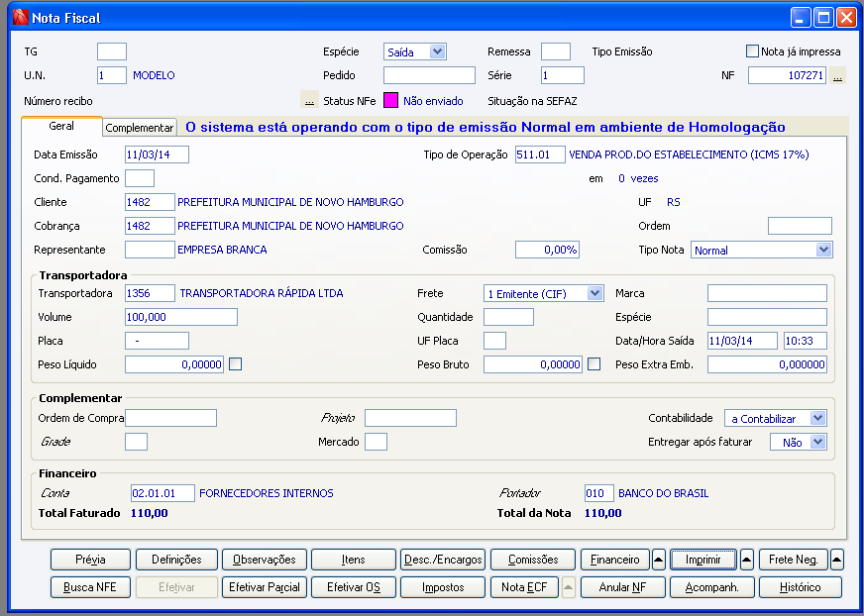This screenshot has width=864, height=616.
Task: Click the ellipsis button beside Número recibo
Action: [x=310, y=100]
